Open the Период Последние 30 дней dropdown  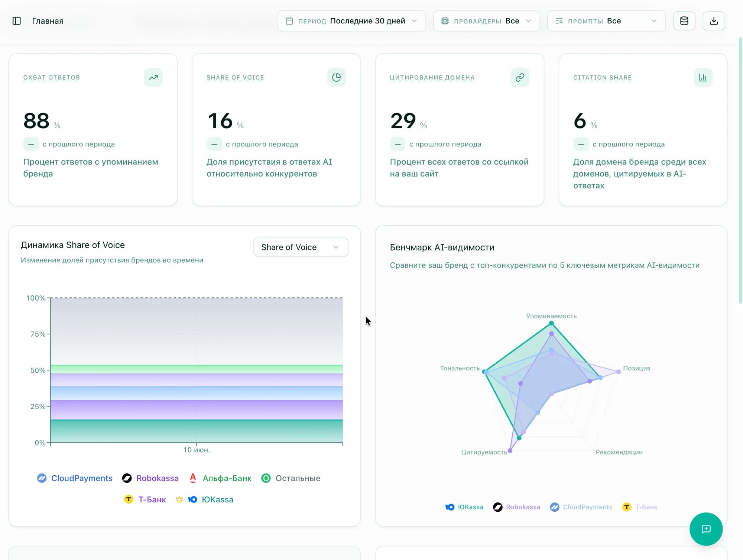point(351,21)
